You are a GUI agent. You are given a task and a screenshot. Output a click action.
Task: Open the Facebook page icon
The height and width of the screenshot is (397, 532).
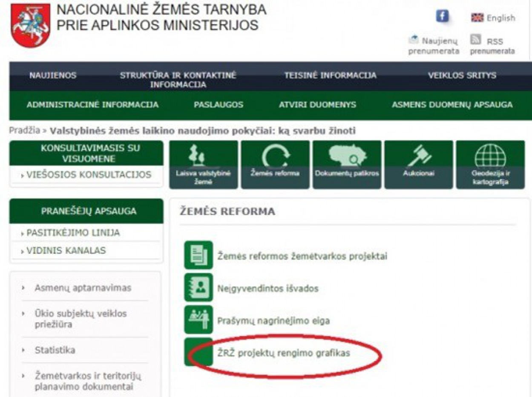[x=442, y=17]
